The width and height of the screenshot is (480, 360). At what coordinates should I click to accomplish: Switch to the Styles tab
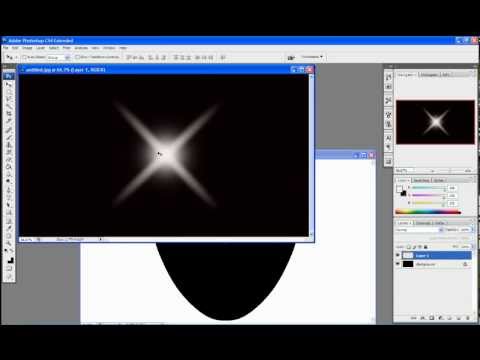(x=439, y=180)
